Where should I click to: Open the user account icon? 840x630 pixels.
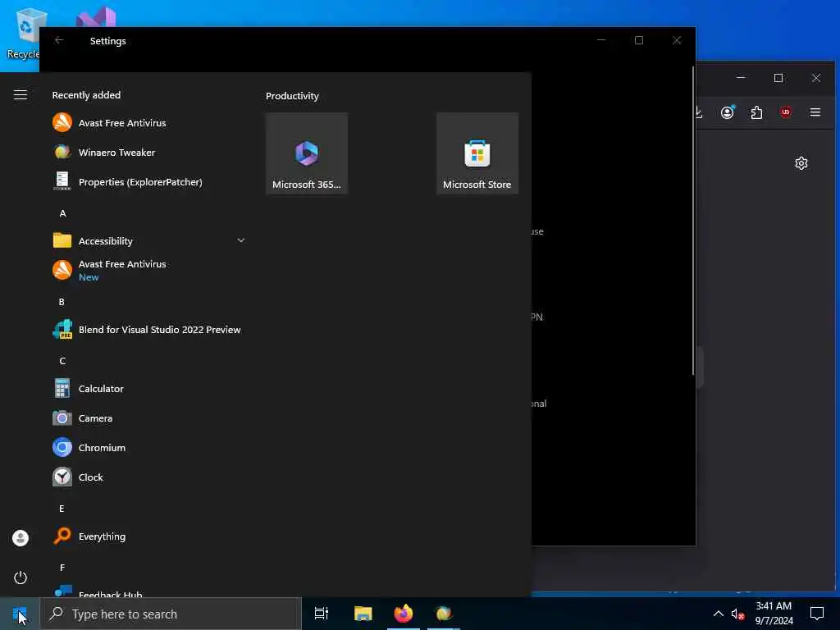click(x=21, y=538)
